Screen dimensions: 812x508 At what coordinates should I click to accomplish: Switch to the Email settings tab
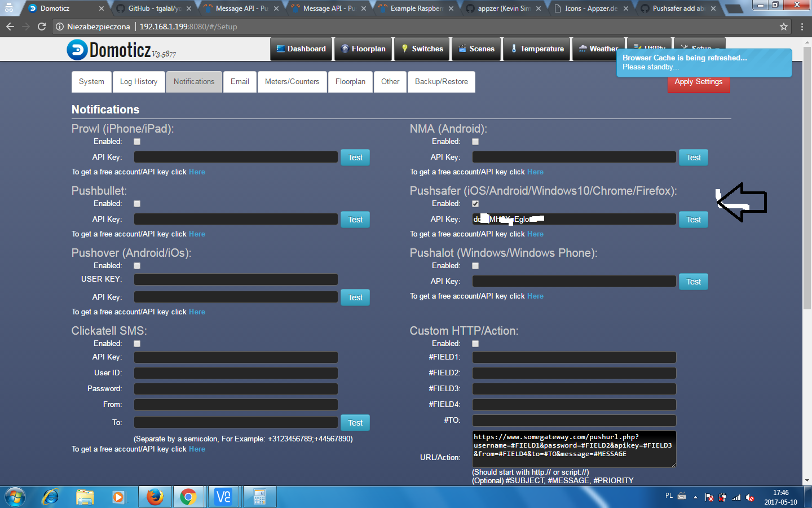coord(240,82)
